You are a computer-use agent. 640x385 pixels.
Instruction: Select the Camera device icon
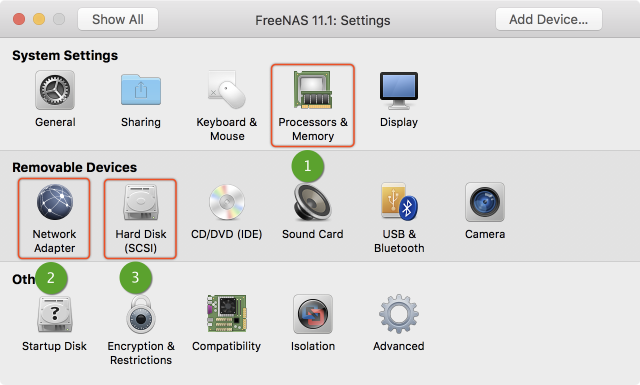click(x=485, y=202)
